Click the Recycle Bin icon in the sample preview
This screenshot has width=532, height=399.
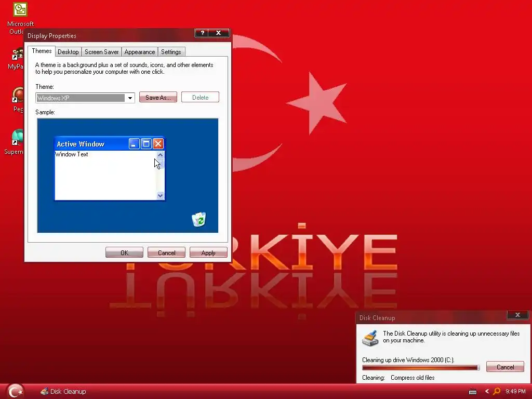[199, 219]
